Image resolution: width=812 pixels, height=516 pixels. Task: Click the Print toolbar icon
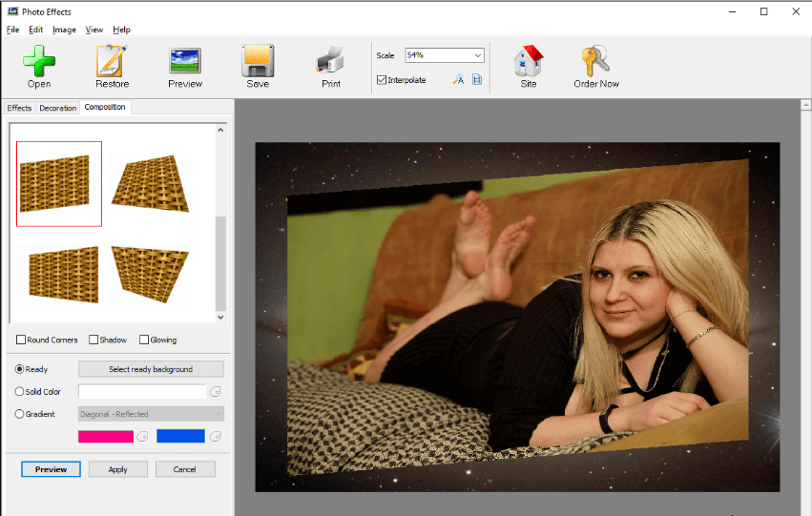coord(330,61)
